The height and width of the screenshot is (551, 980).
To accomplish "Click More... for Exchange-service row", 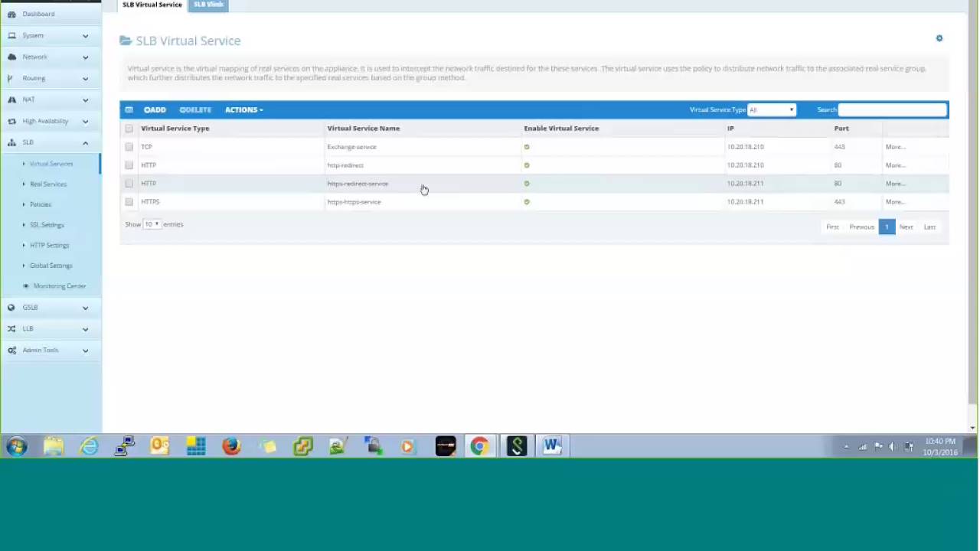I will (895, 147).
